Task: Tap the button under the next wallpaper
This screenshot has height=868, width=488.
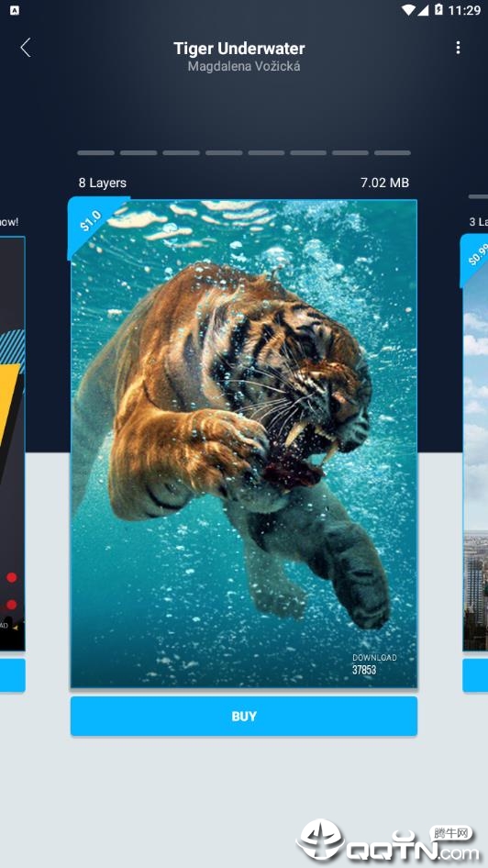Action: tap(475, 675)
